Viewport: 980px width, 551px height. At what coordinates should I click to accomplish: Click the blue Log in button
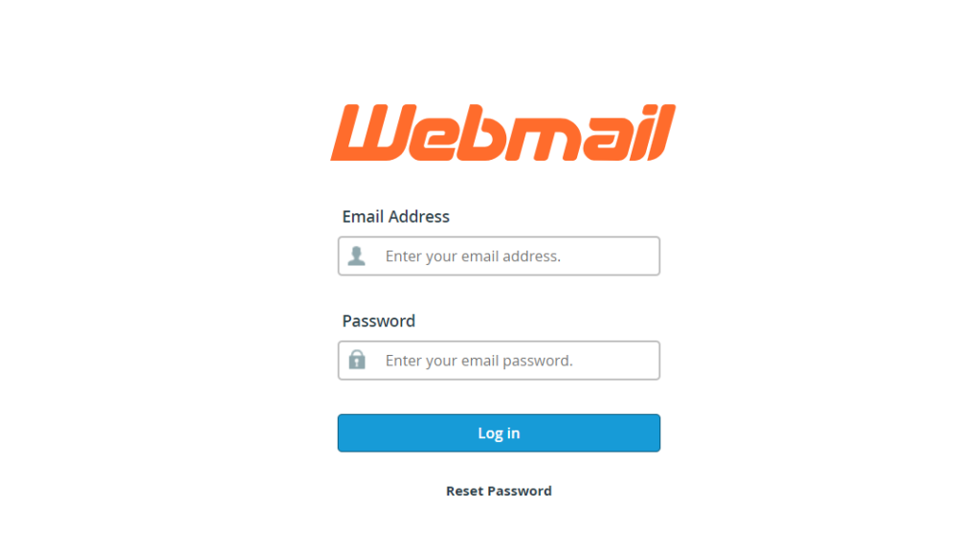click(x=499, y=433)
